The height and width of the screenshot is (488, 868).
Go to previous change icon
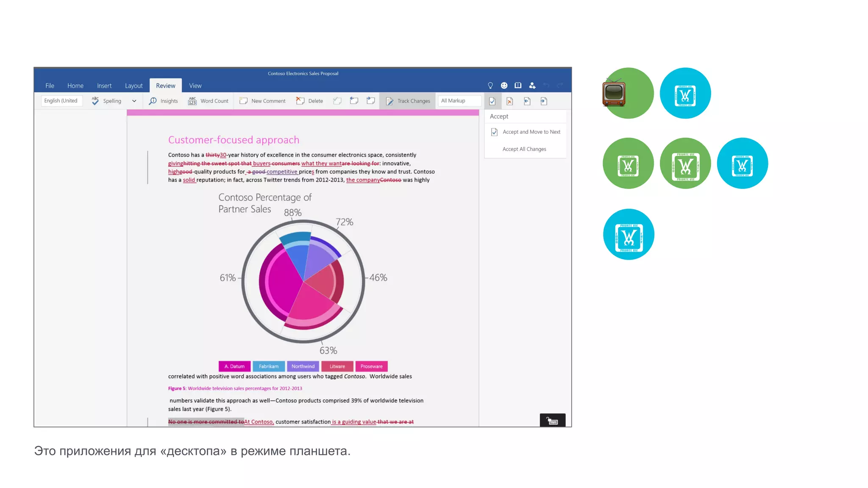(x=527, y=101)
